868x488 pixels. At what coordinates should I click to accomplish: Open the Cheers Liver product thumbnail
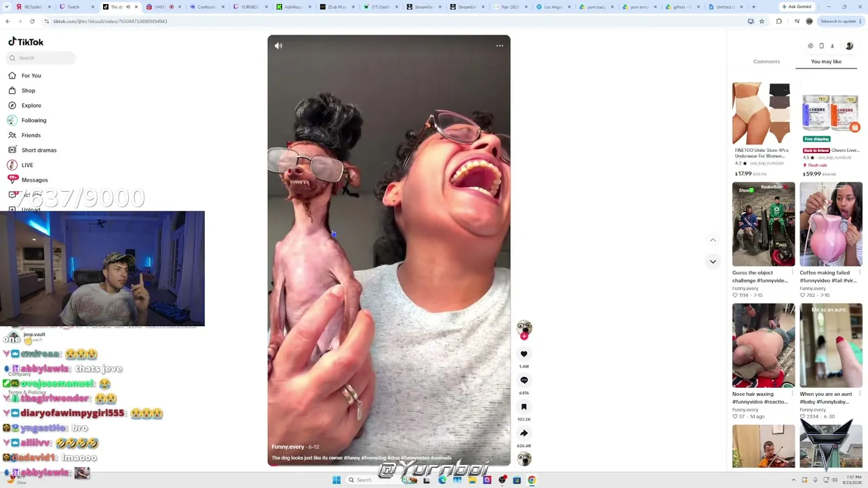coord(831,113)
